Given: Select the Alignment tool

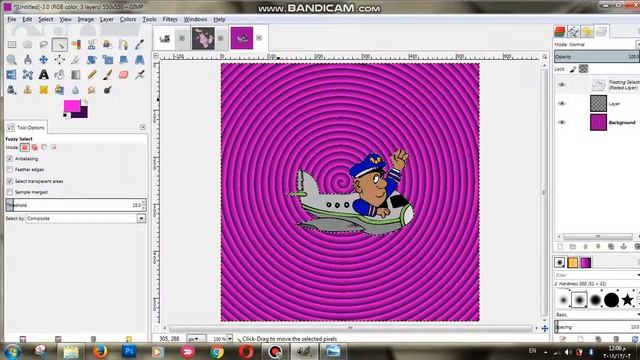Looking at the screenshot, I should pos(60,60).
